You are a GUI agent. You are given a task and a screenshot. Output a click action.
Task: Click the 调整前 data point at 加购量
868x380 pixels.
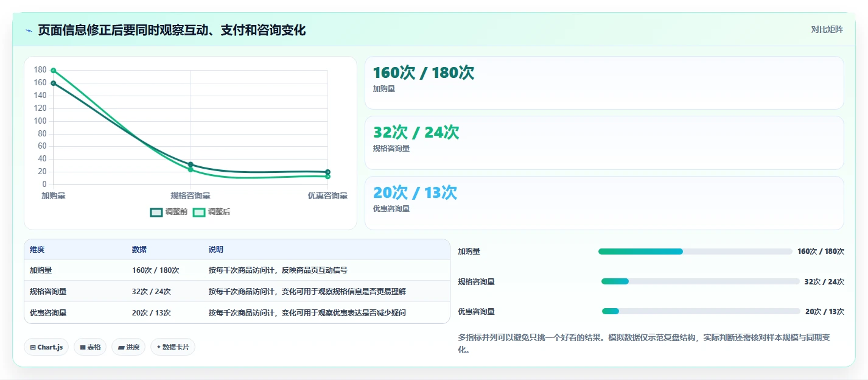(x=54, y=83)
